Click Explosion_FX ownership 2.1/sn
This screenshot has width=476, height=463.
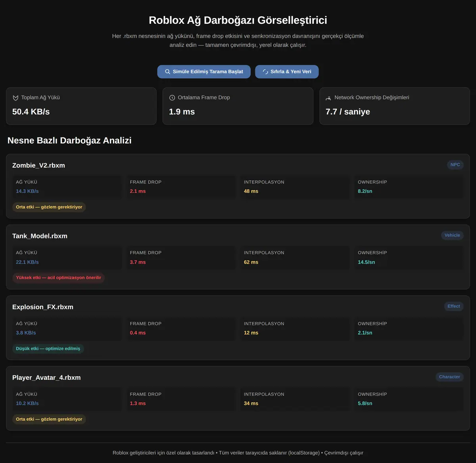click(x=365, y=333)
